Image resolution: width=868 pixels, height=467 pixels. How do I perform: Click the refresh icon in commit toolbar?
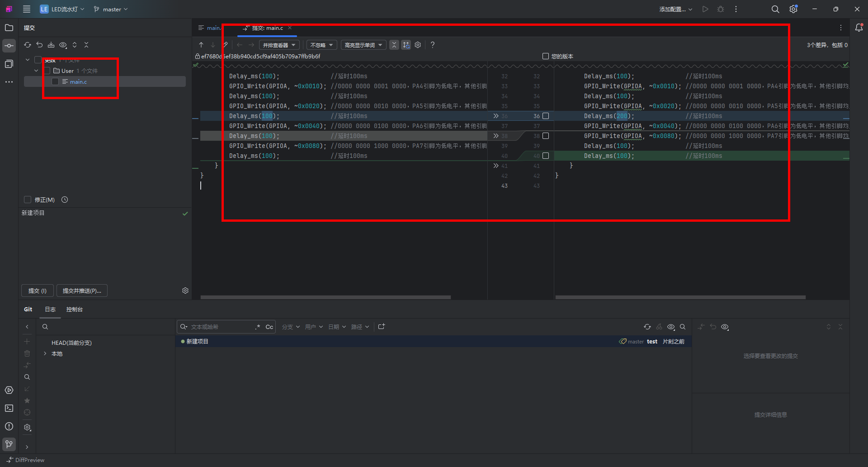[28, 45]
